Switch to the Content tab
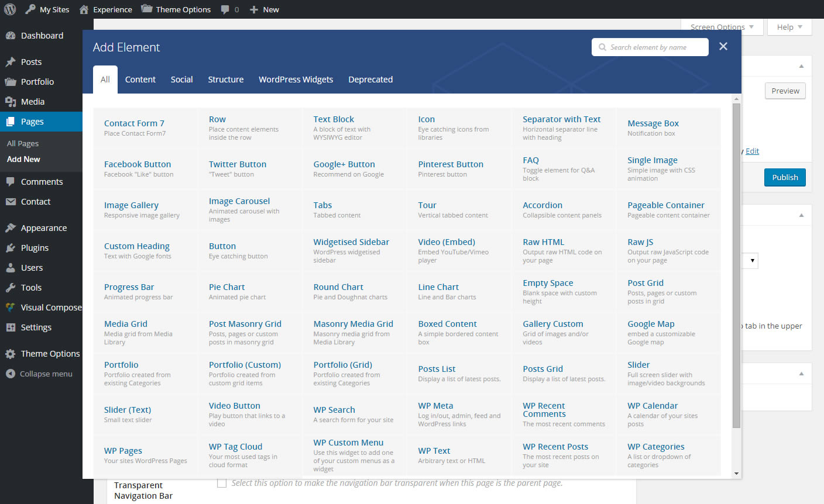Screen dimensions: 824x504 point(140,80)
